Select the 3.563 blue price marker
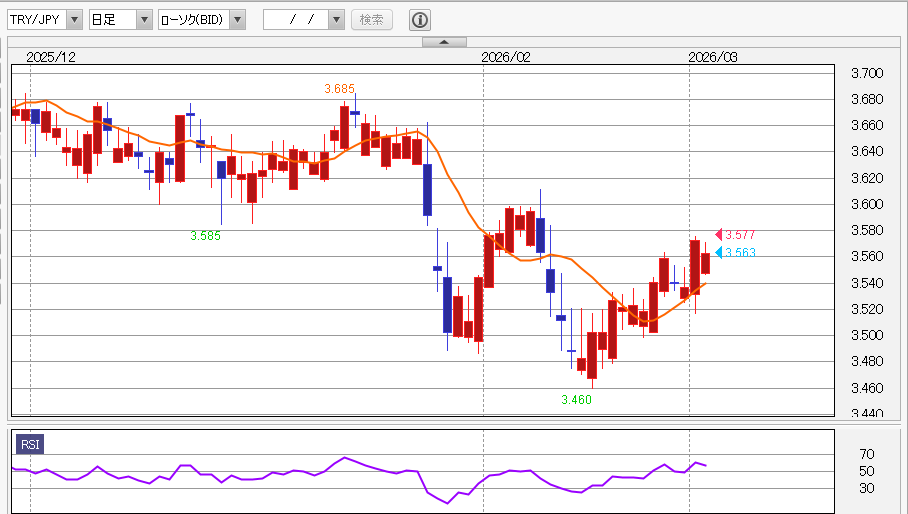This screenshot has width=908, height=514. tap(735, 252)
